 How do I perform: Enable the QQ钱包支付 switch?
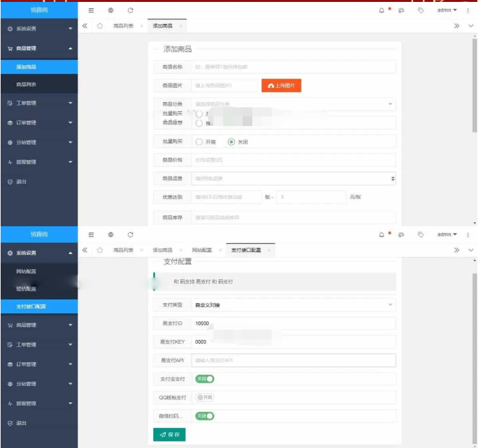(x=205, y=398)
